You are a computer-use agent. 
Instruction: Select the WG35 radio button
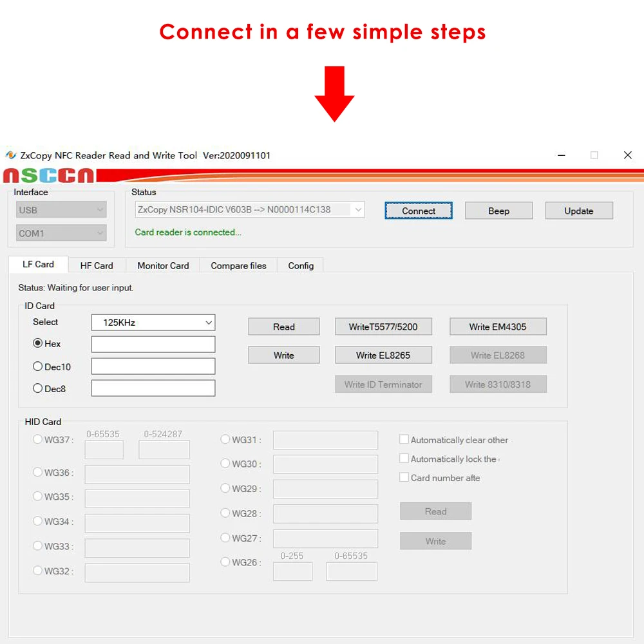click(x=37, y=496)
